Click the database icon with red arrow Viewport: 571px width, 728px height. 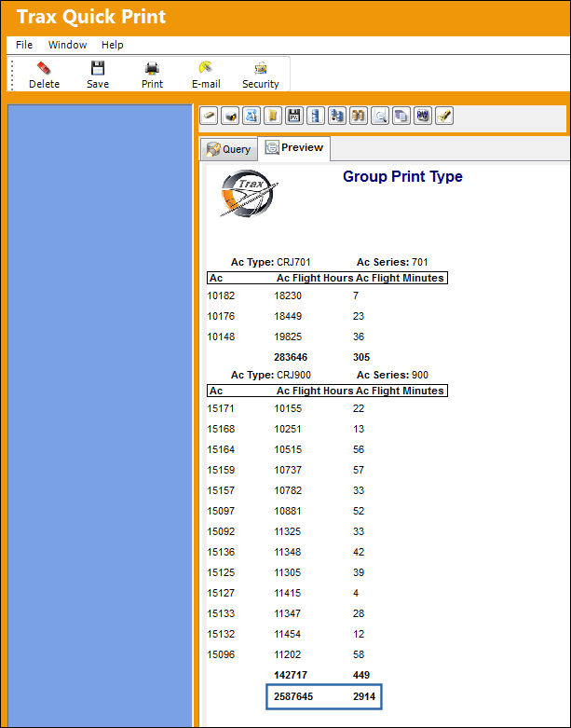coord(337,116)
